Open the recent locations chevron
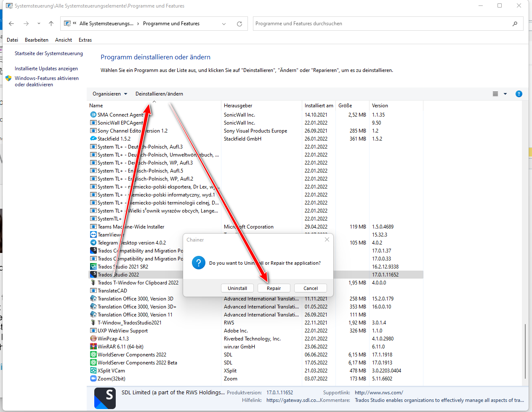532x412 pixels. (x=39, y=24)
